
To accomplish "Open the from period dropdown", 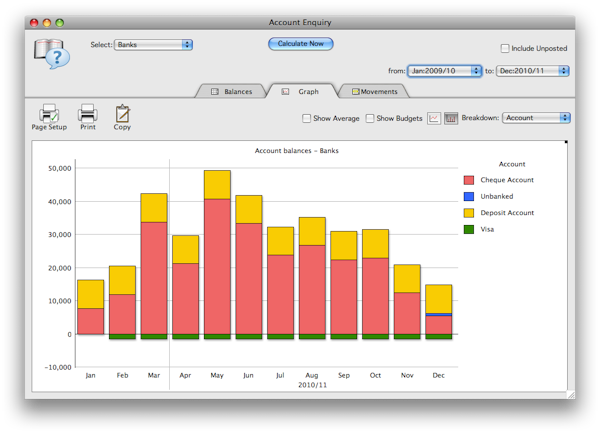I will pyautogui.click(x=444, y=71).
